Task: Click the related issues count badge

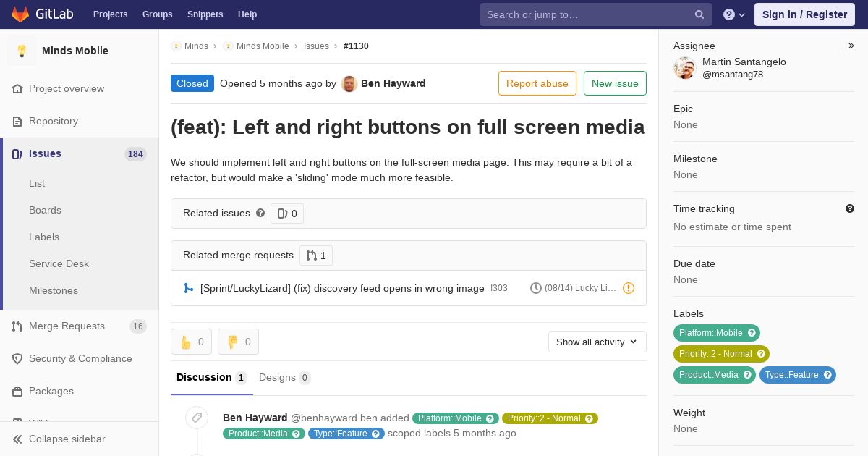Action: (287, 214)
